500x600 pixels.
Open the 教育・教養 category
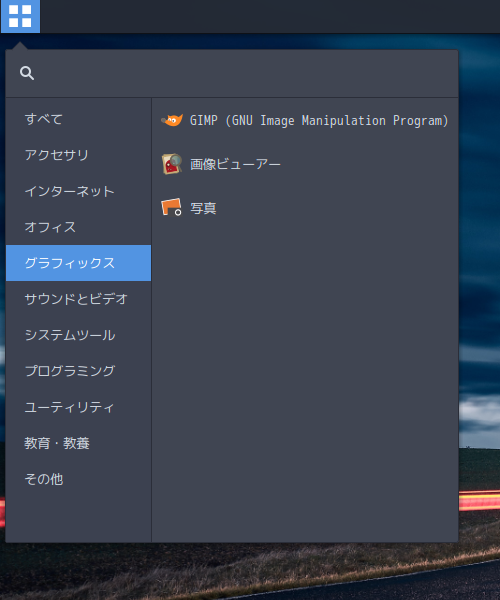[78, 443]
